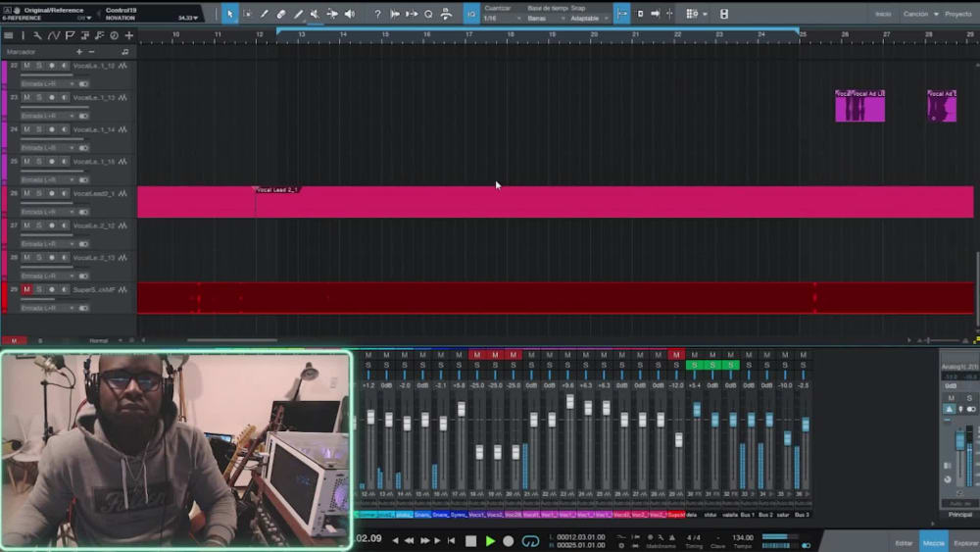
Task: Add tracks with plus icon
Action: point(128,35)
